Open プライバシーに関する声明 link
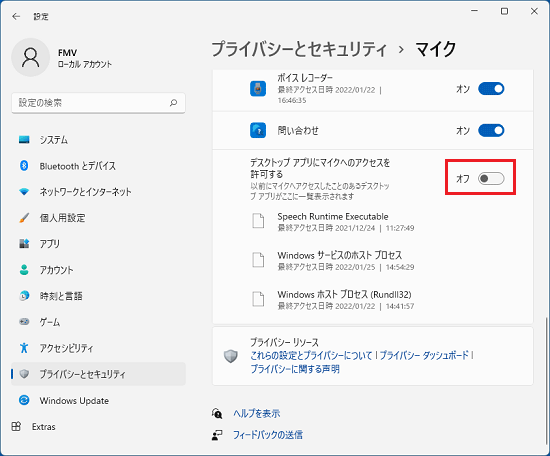This screenshot has width=550, height=456. click(295, 369)
